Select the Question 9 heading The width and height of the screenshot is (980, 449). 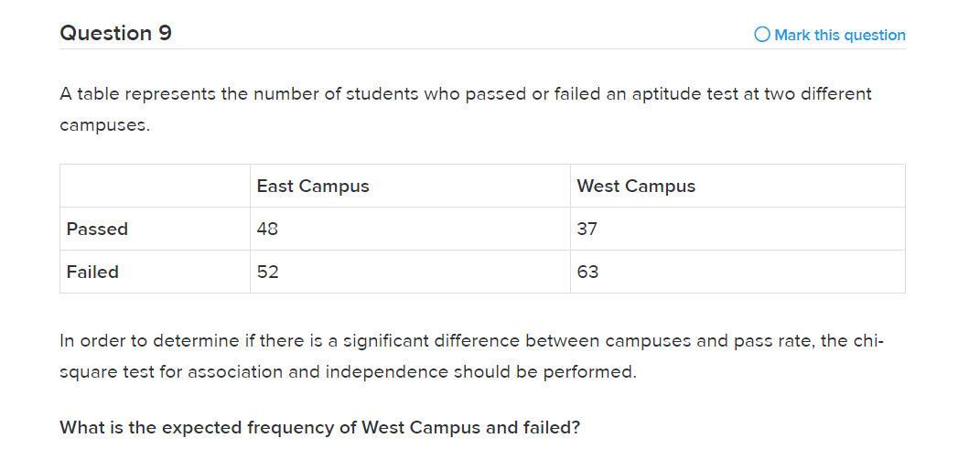[115, 33]
